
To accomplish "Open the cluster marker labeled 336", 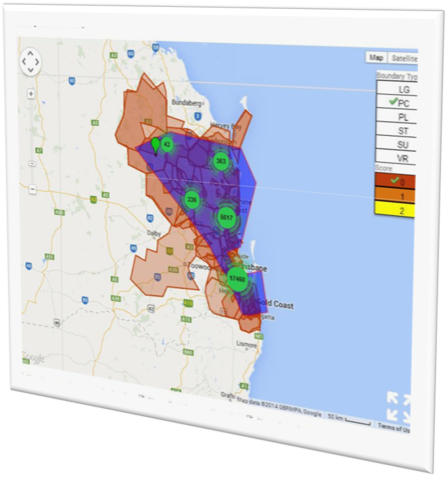I will [192, 200].
